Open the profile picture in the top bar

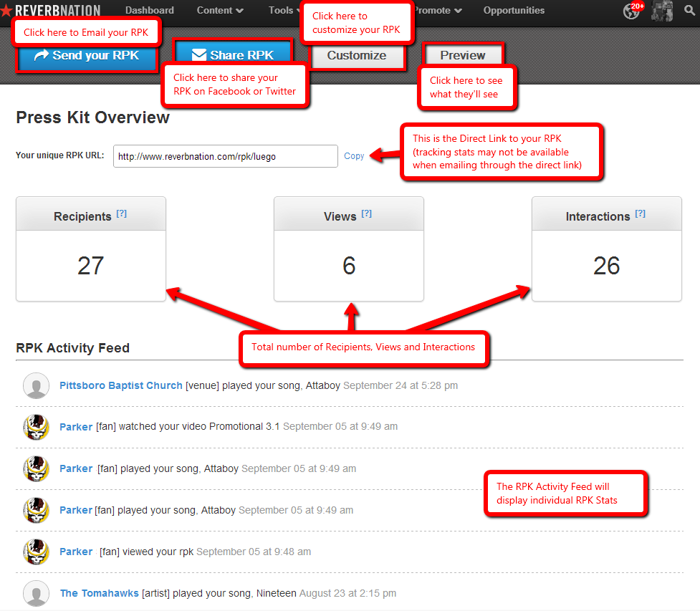pos(662,11)
